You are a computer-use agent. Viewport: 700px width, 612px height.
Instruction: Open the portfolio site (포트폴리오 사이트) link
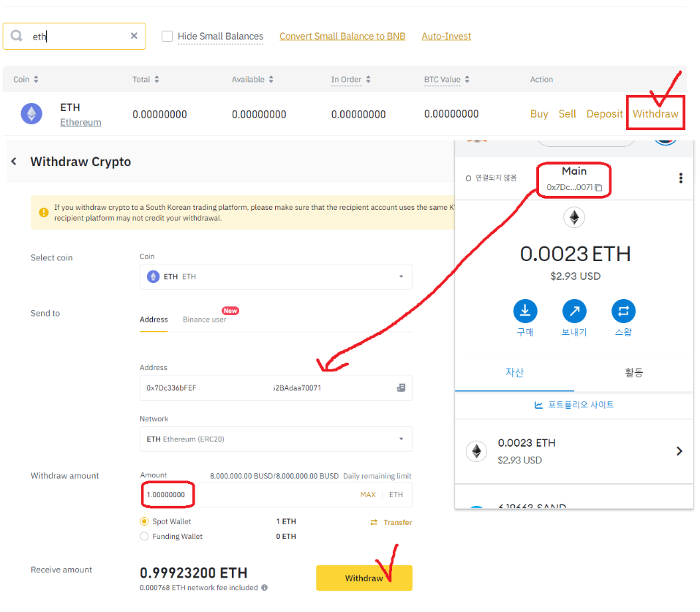coord(574,405)
